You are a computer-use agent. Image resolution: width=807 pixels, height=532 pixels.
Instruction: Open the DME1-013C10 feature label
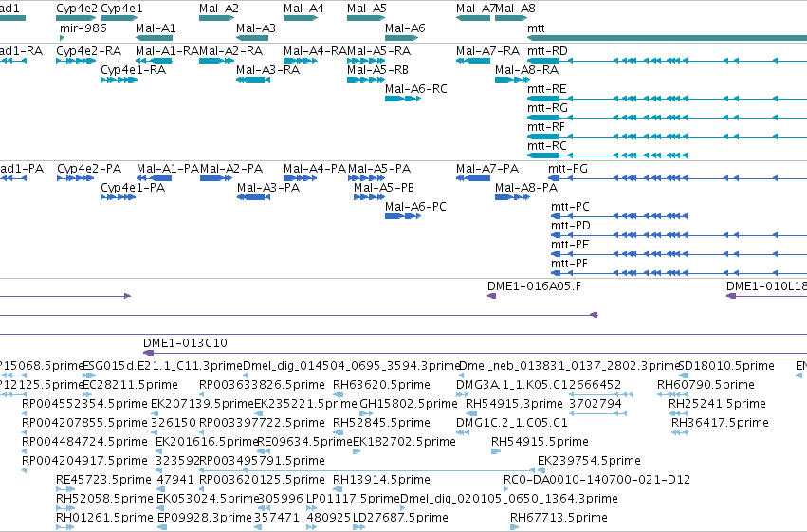click(x=185, y=343)
